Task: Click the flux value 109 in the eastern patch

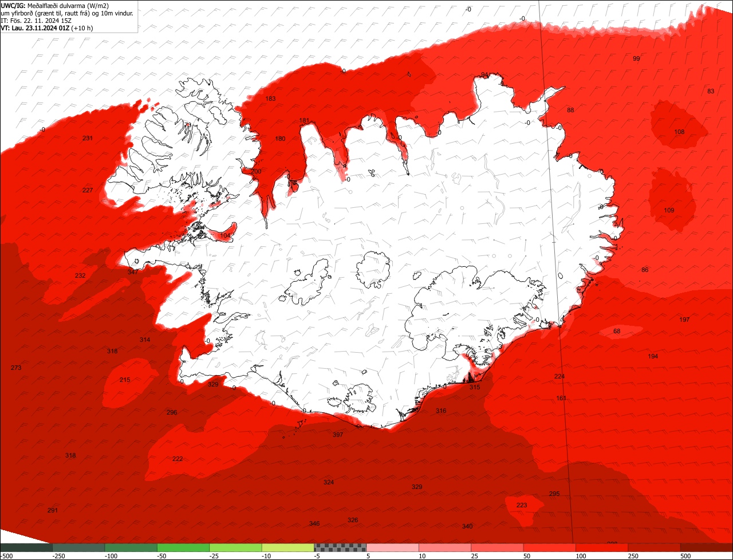Action: click(669, 210)
